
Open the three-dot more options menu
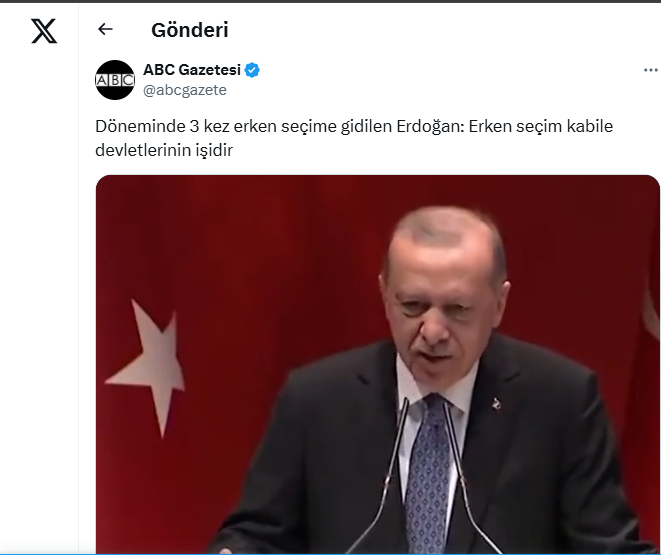point(650,70)
